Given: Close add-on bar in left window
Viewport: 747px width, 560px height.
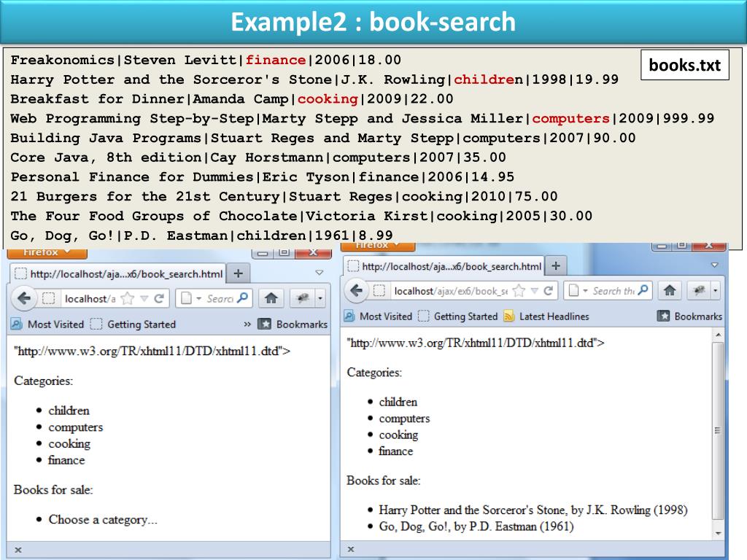Looking at the screenshot, I should [18, 550].
